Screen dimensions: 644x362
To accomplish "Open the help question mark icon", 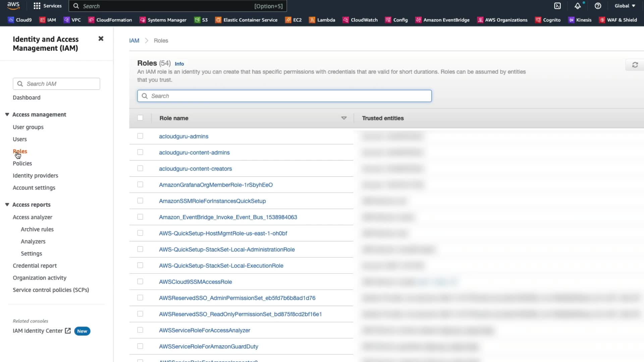I will (598, 6).
